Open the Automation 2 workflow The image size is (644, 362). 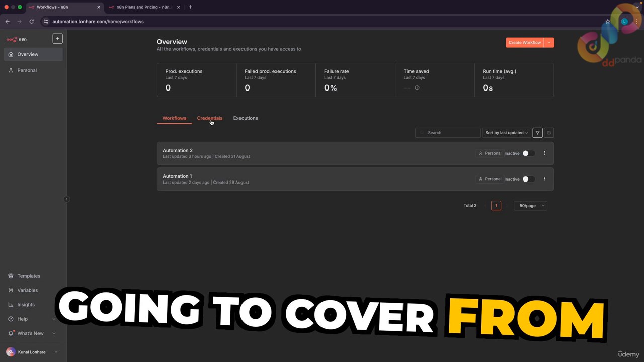pyautogui.click(x=355, y=153)
